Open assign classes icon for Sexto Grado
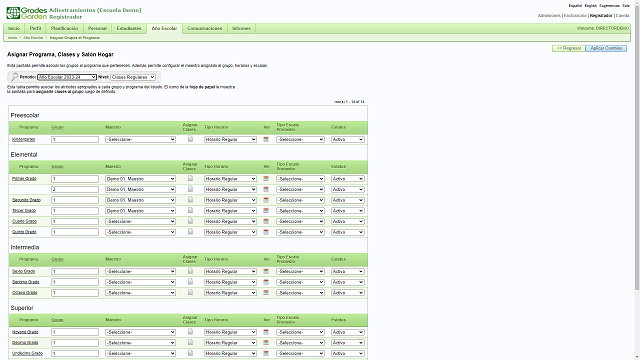 point(190,271)
